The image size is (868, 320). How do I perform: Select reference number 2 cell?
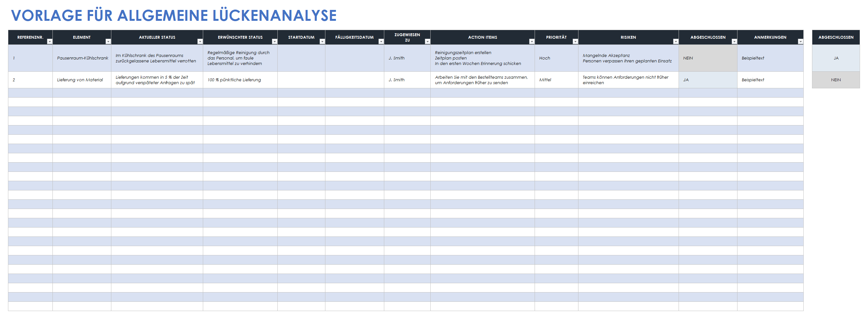coord(30,80)
